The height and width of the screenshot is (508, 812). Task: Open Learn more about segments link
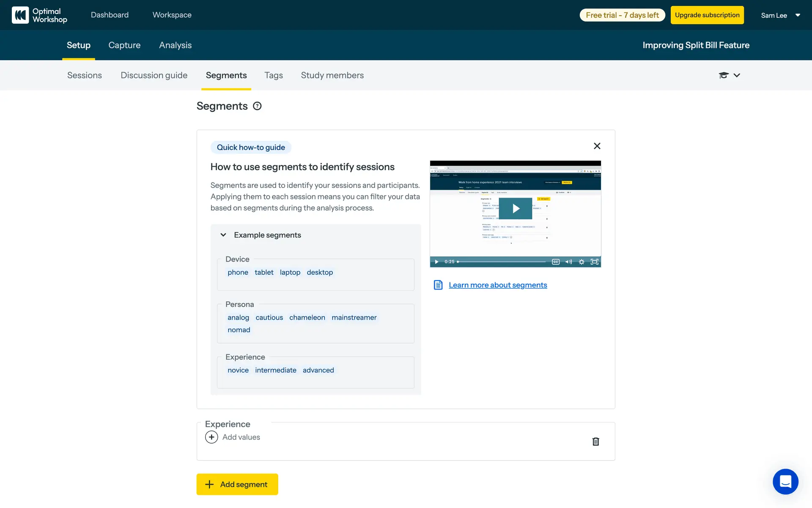[498, 285]
